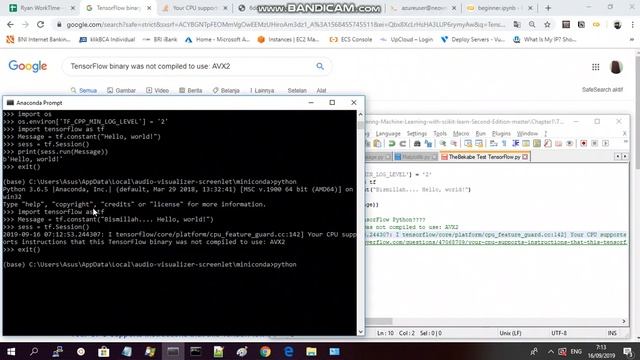
Task: Close TheBekabe Test TensorFlow.py tab in Notepad++
Action: pyautogui.click(x=525, y=157)
